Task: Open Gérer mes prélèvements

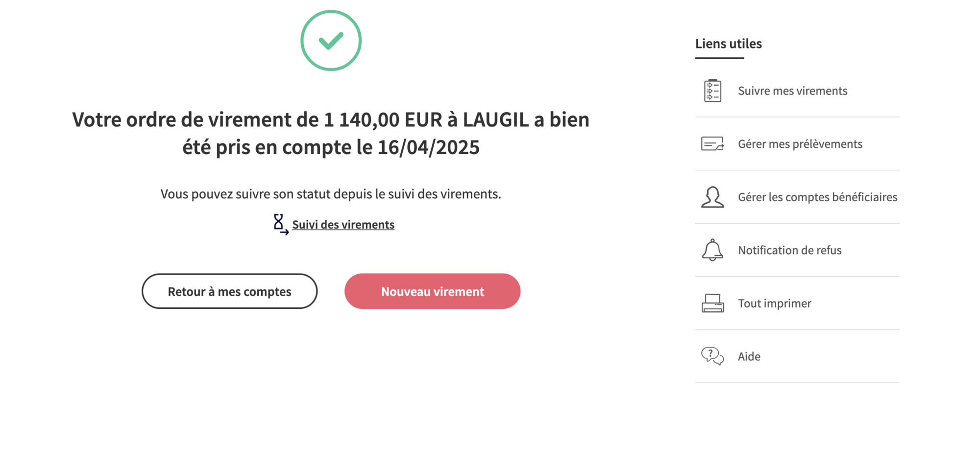Action: pos(800,144)
